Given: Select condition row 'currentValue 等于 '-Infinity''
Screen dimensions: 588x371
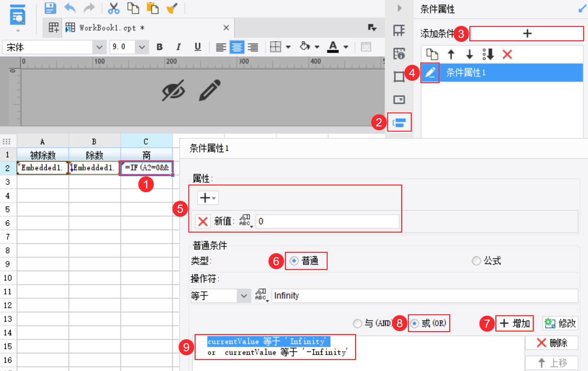Looking at the screenshot, I should click(x=277, y=352).
